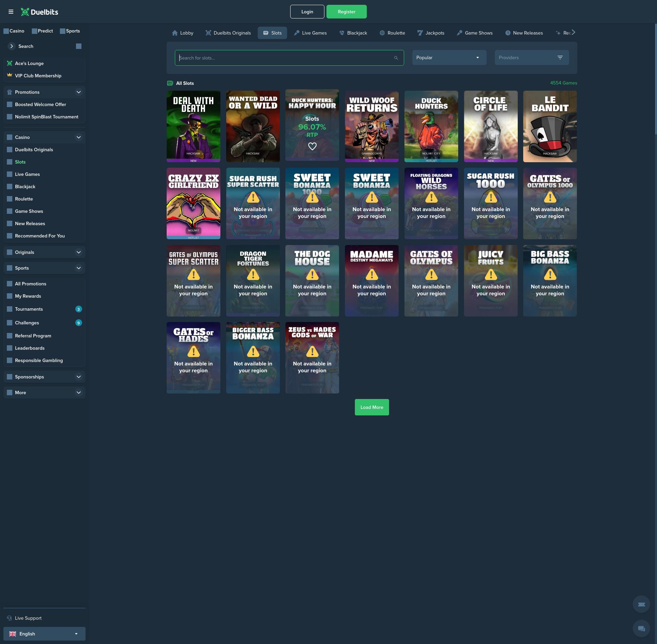Collapse the Promotions section
This screenshot has height=644, width=657.
[x=78, y=92]
